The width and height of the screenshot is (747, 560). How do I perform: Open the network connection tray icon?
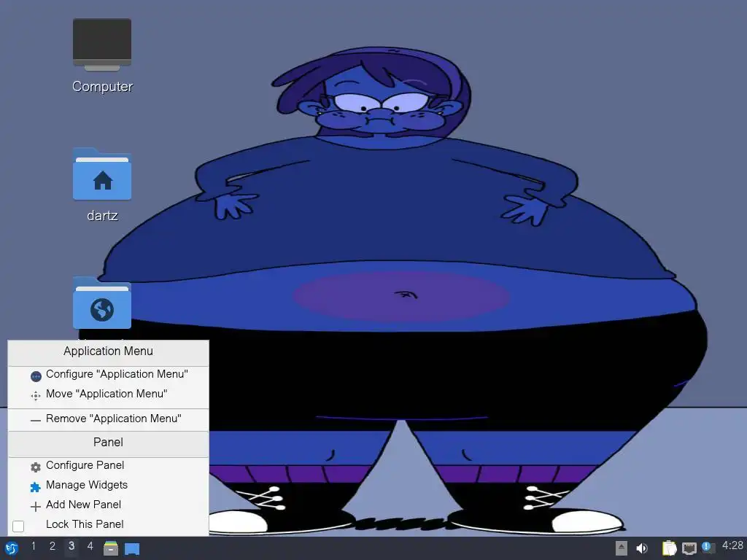point(689,548)
